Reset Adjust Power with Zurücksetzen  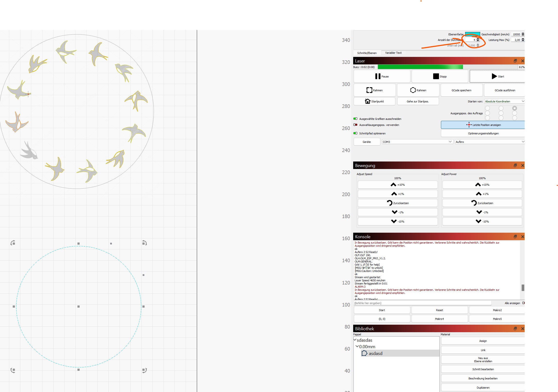click(x=482, y=203)
